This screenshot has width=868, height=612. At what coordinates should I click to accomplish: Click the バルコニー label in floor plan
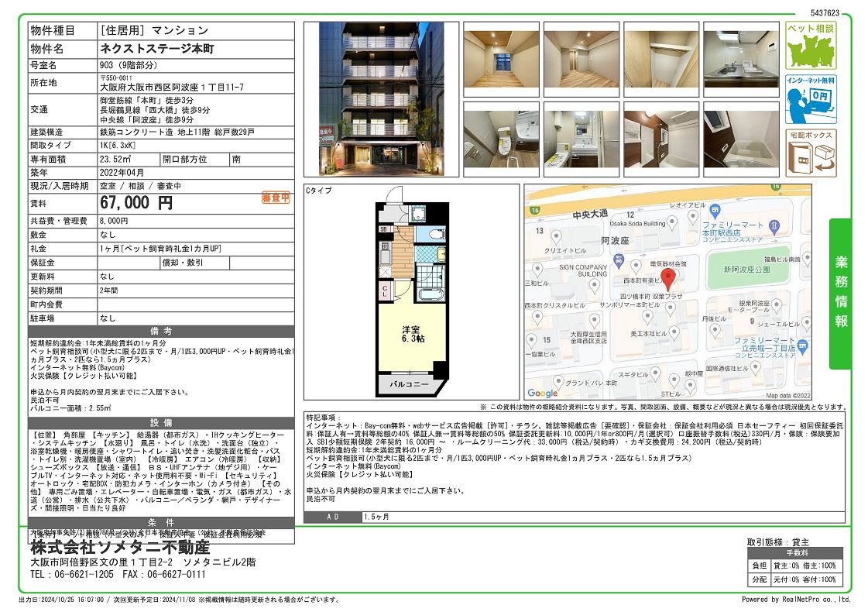click(x=409, y=383)
